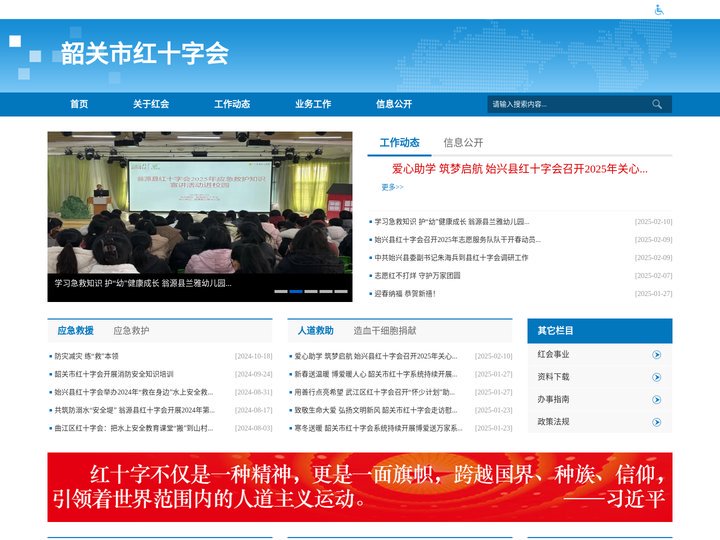Select third slideshow indicator dash
The width and height of the screenshot is (720, 540).
click(x=311, y=292)
